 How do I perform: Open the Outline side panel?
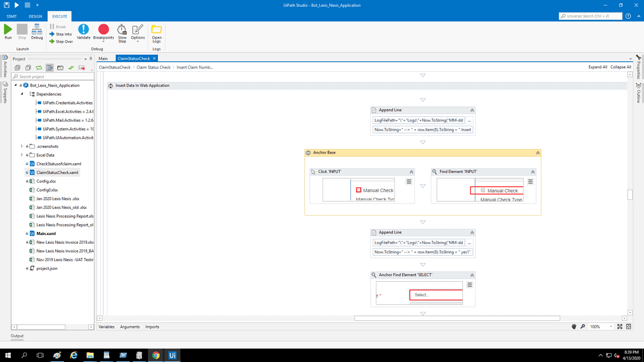(x=638, y=93)
